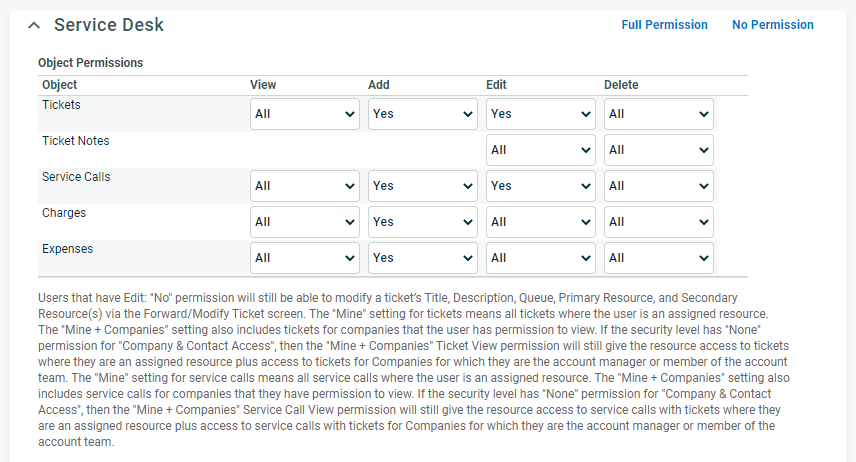Open the Tickets Edit dropdown

pyautogui.click(x=540, y=114)
